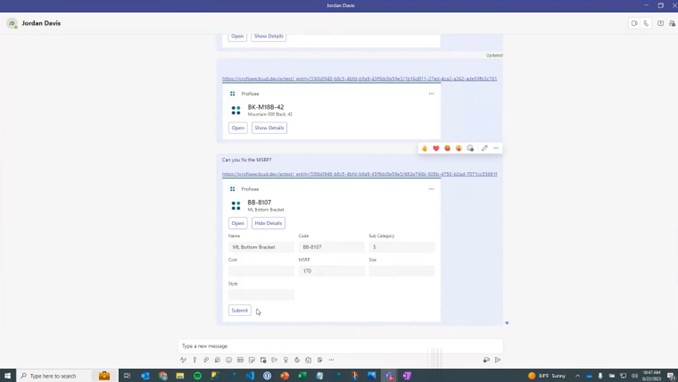Click the Type a new message box
The height and width of the screenshot is (382, 678).
[x=341, y=346]
